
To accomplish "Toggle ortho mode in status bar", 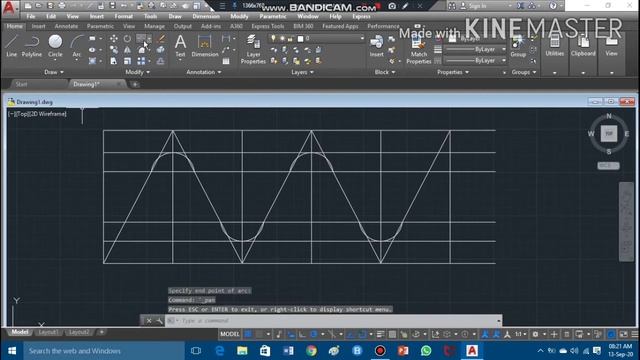I will pyautogui.click(x=302, y=334).
